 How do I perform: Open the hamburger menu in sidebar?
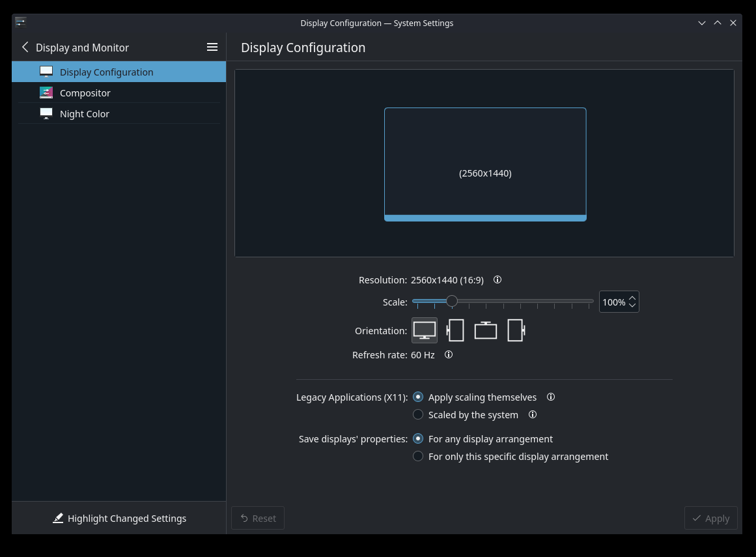click(x=212, y=48)
